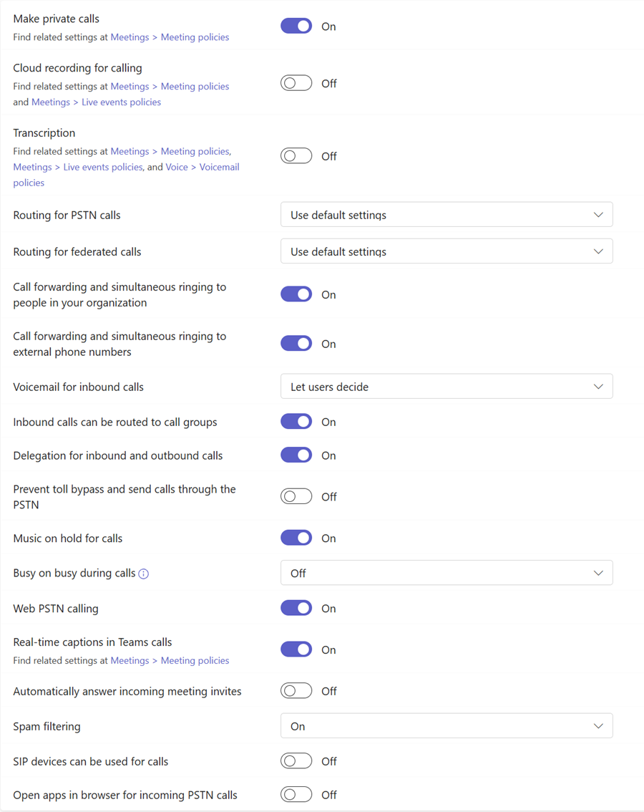Turn on Transcription
The height and width of the screenshot is (812, 644).
296,155
